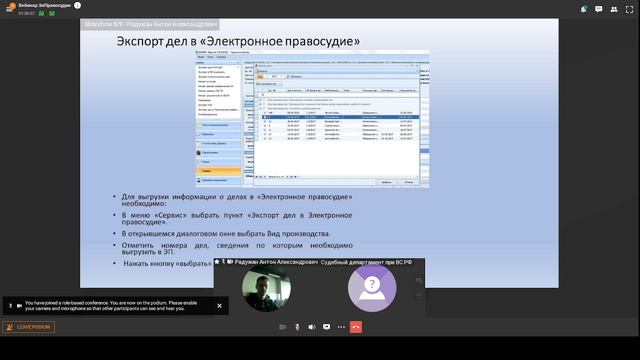
Task: Toggle the camera on
Action: [282, 327]
